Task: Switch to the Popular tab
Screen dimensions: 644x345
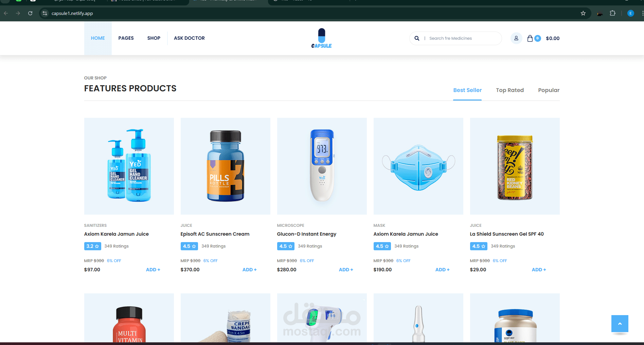Action: point(549,90)
